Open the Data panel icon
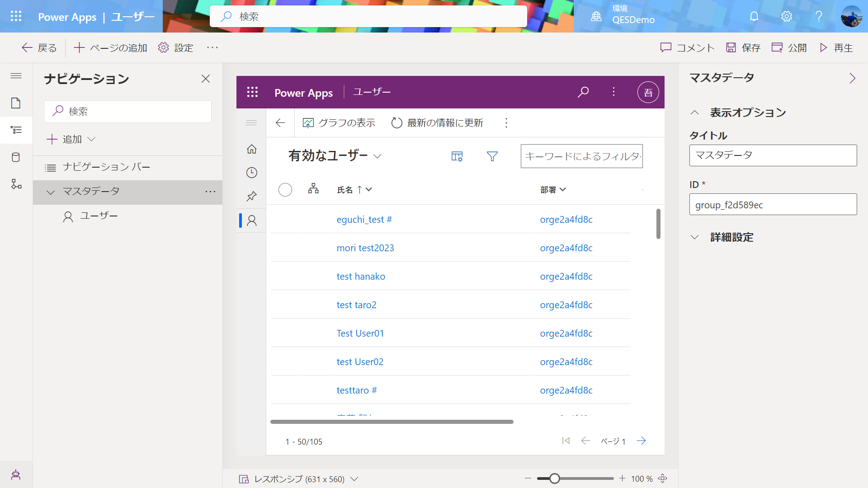Image resolution: width=868 pixels, height=488 pixels. pos(16,157)
